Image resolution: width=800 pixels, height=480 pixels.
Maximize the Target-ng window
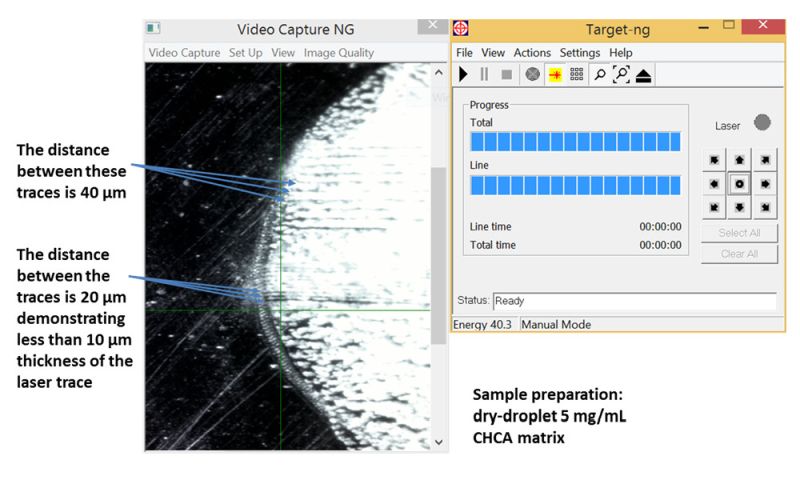pyautogui.click(x=729, y=25)
